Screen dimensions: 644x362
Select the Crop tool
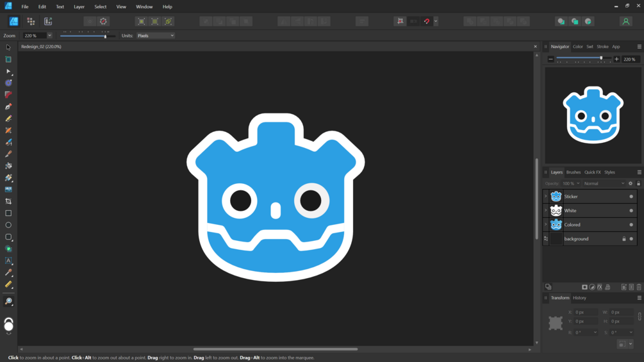8,201
